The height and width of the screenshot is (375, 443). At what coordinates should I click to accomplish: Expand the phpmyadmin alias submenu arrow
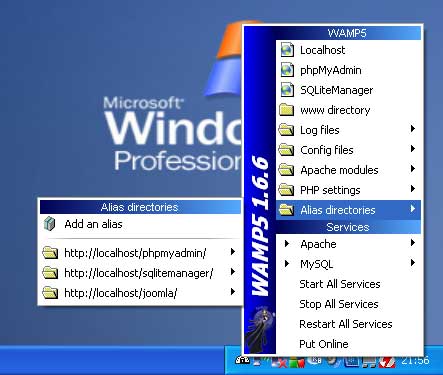(233, 252)
